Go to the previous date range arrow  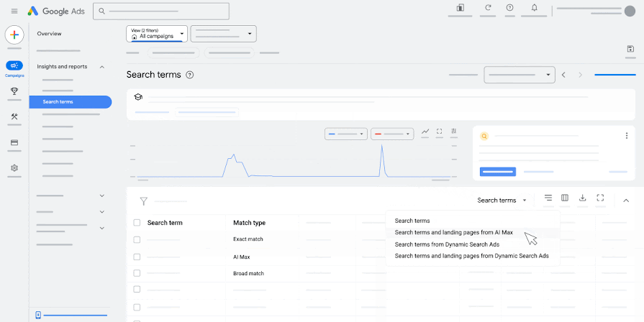click(563, 75)
